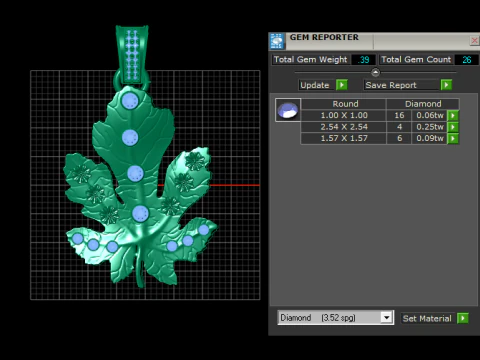Close the Gem Reporter panel

click(474, 41)
